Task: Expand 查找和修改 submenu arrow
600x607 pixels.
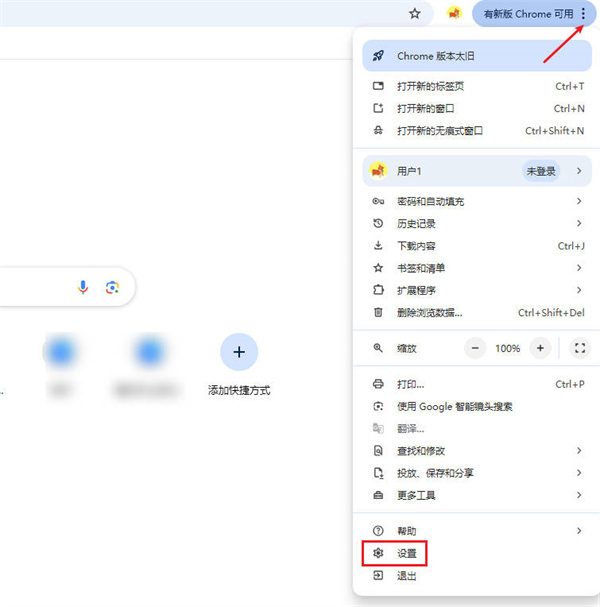Action: coord(579,451)
